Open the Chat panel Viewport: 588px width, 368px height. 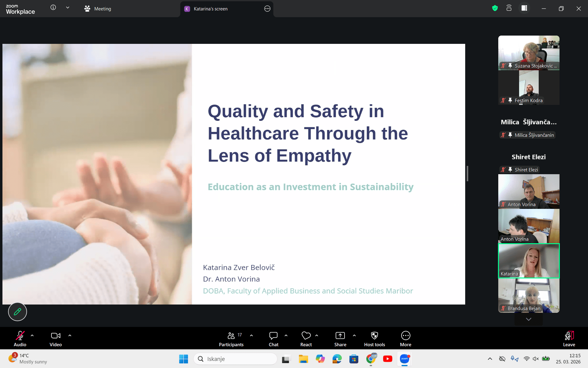(x=273, y=339)
